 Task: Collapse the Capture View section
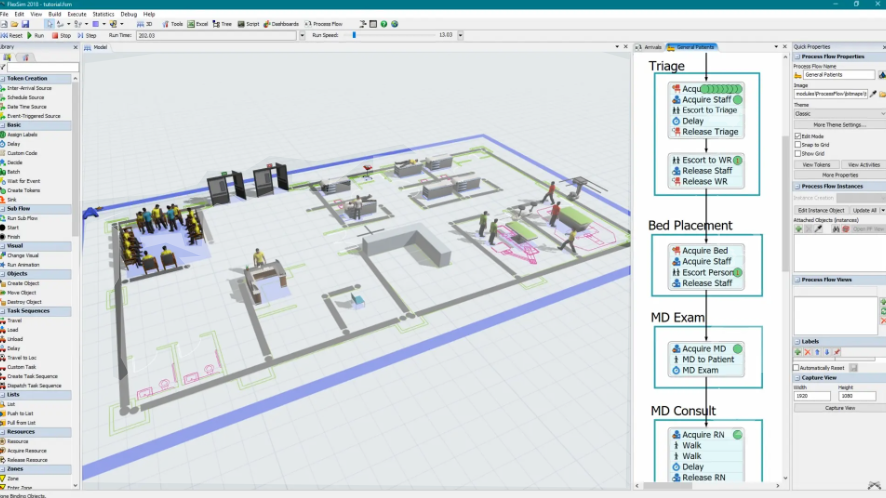797,378
